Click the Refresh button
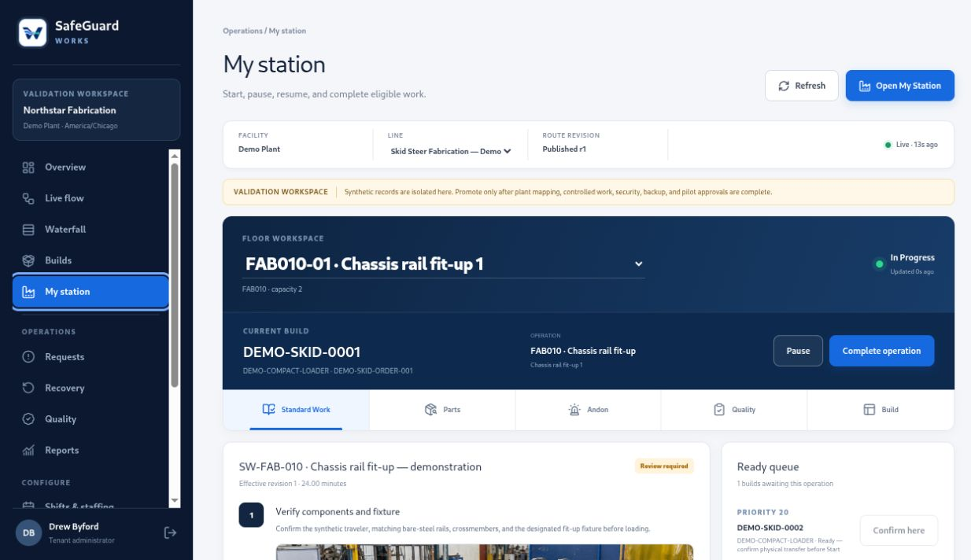This screenshot has height=560, width=971. coord(802,86)
